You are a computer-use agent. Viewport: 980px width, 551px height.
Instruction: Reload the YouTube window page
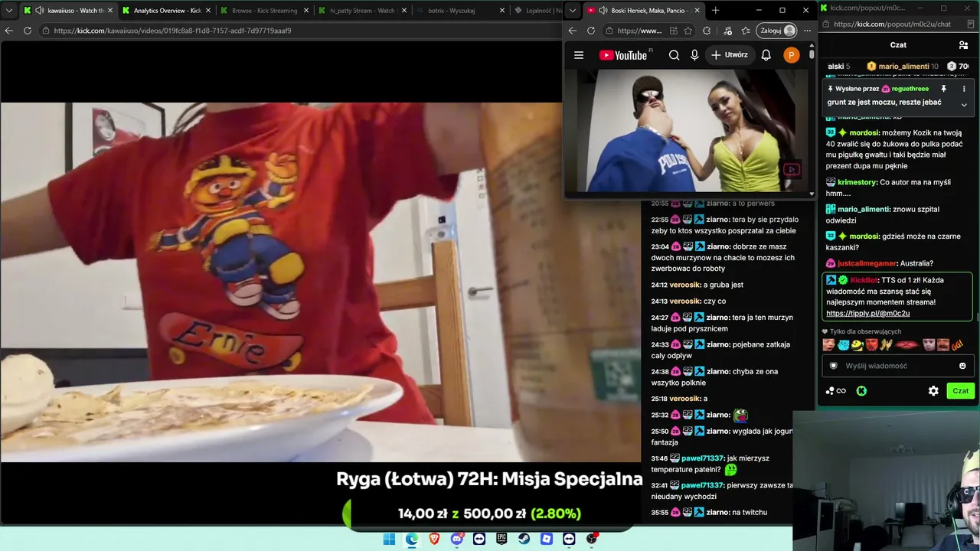591,31
